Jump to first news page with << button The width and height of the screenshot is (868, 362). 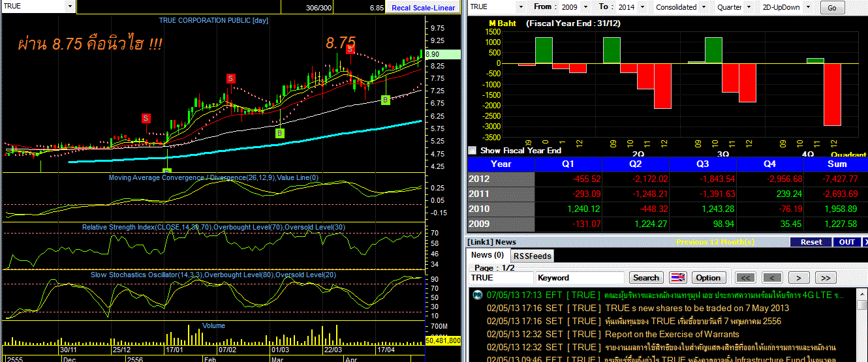coord(747,278)
